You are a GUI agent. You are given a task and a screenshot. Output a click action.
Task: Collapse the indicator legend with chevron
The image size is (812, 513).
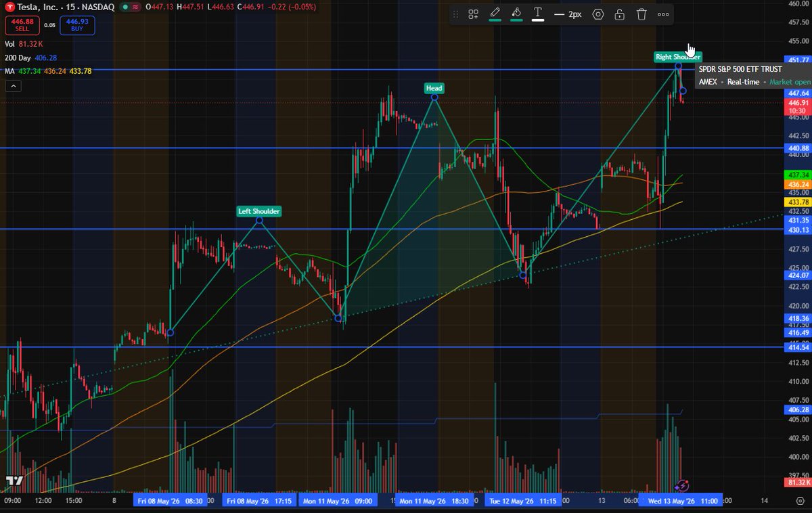tap(13, 86)
